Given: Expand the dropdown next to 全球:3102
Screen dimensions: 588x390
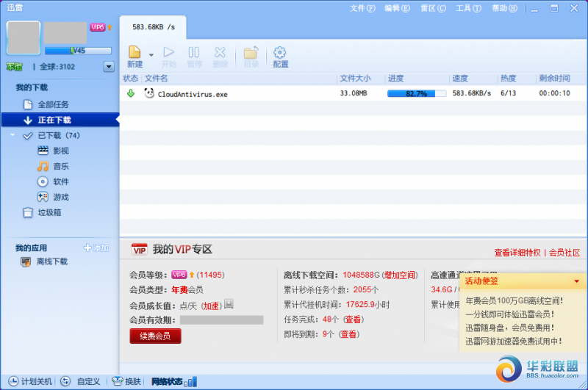Looking at the screenshot, I should click(109, 67).
